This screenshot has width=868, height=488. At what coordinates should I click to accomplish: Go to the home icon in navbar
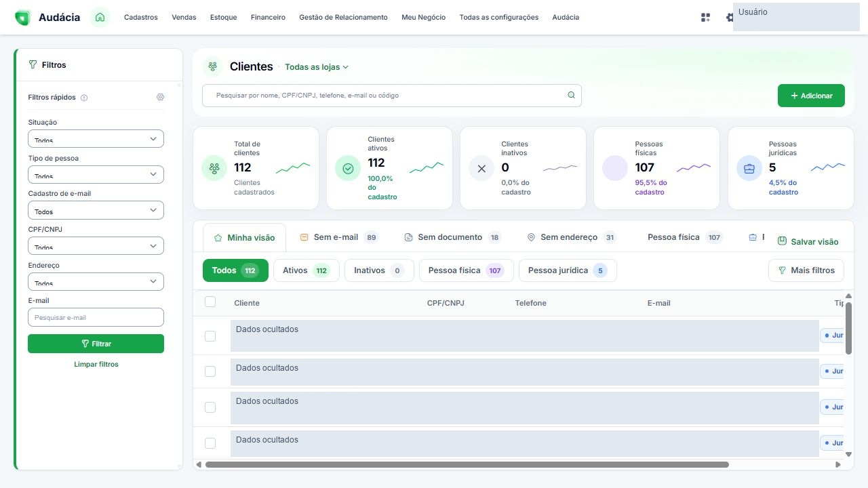point(100,18)
